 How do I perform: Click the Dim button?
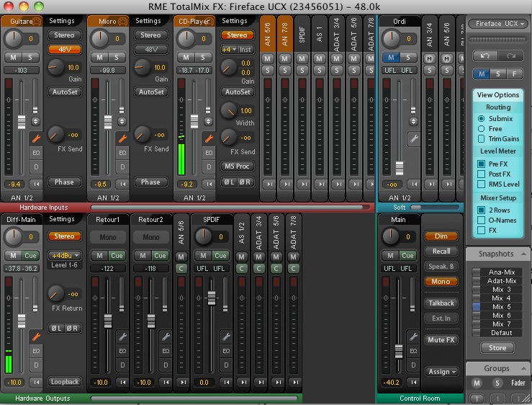coord(441,236)
